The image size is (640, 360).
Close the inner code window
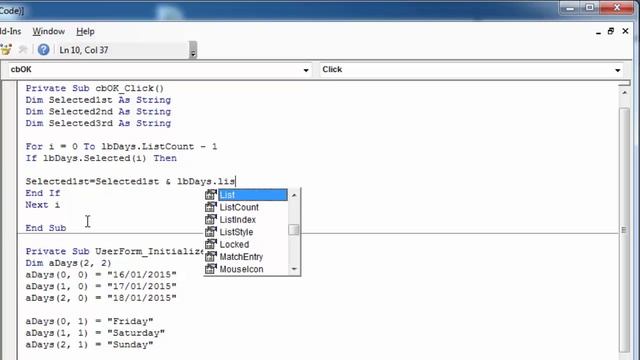point(625,31)
